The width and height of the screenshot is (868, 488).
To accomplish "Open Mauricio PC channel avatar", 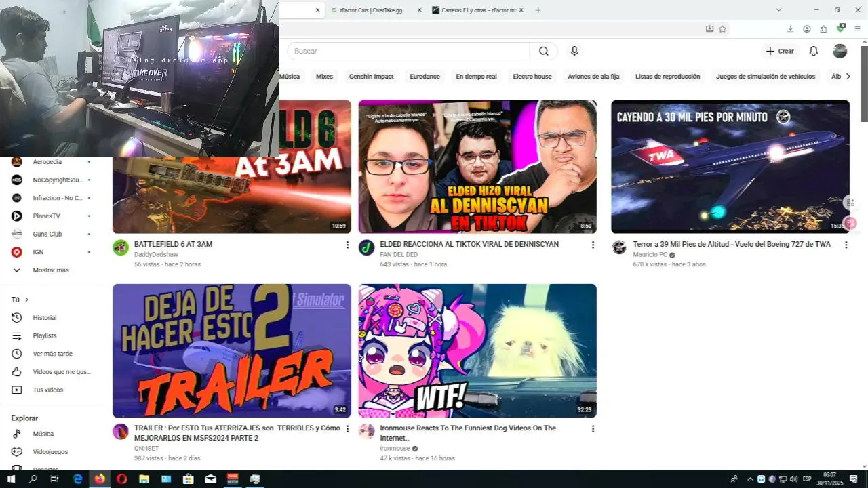I will (619, 247).
